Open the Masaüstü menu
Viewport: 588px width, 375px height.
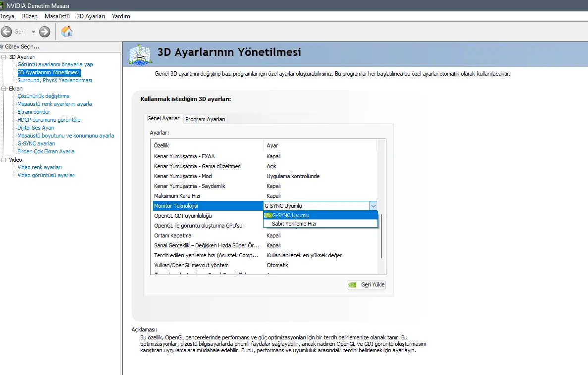[57, 16]
